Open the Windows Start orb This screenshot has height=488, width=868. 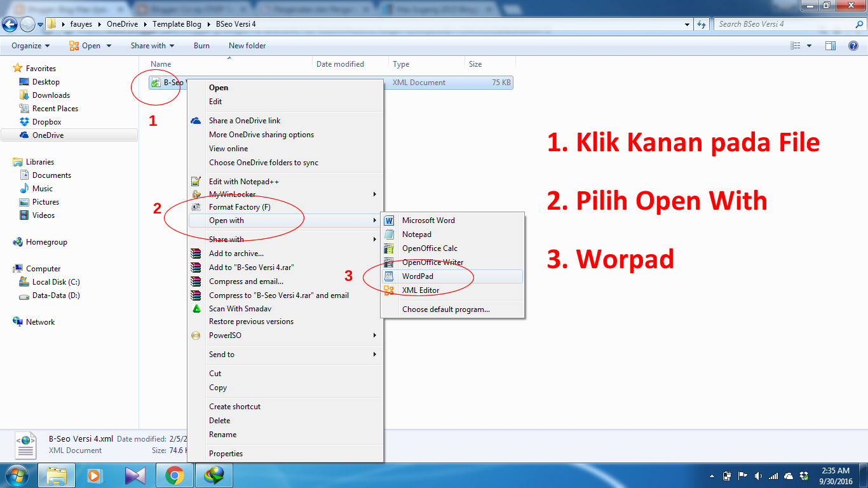point(17,475)
